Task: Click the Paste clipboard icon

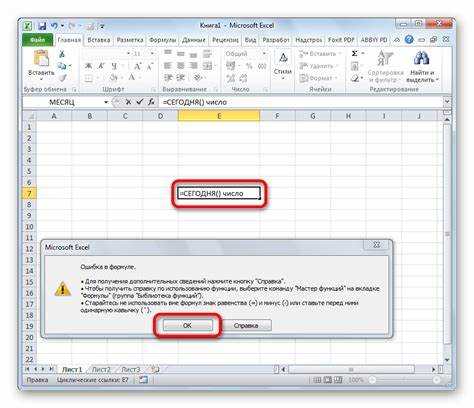Action: (x=41, y=58)
